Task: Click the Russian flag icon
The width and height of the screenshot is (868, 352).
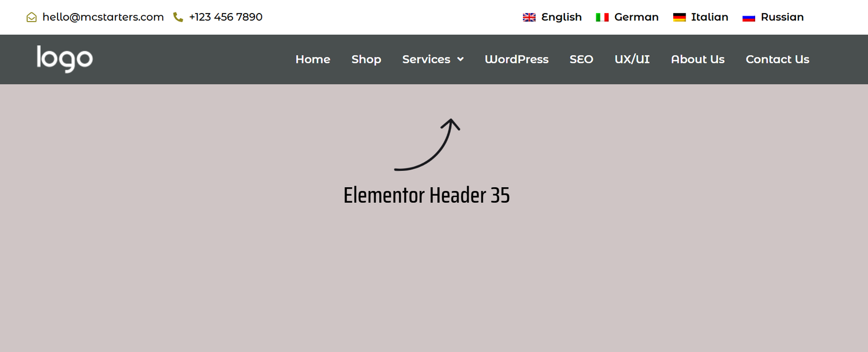Action: pyautogui.click(x=749, y=17)
